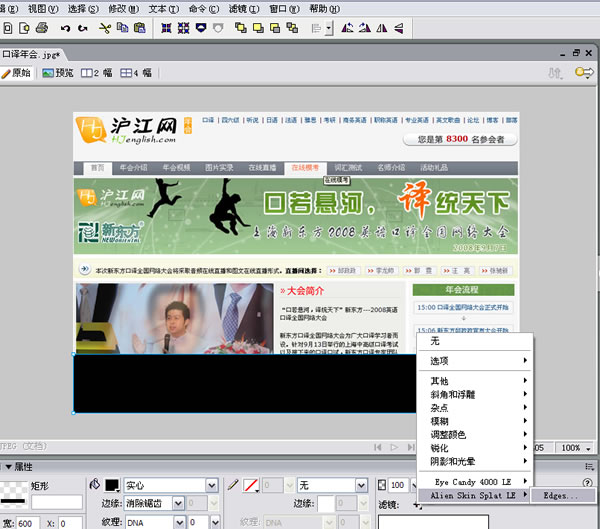This screenshot has height=529, width=600.
Task: Select the Alien Skin Splat LE menu entry
Action: [474, 495]
